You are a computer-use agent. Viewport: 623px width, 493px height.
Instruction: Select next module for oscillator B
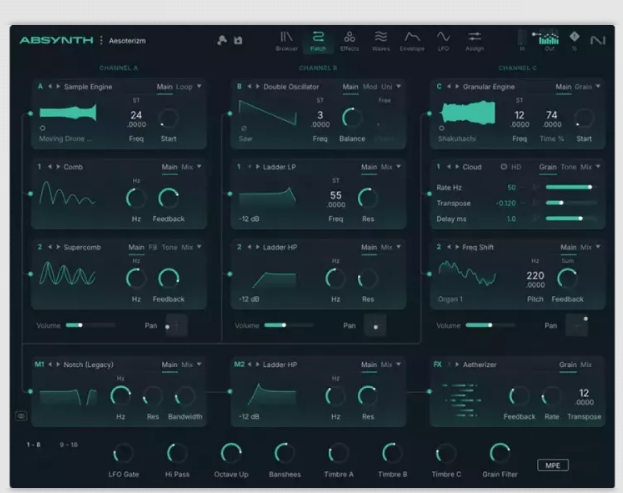pyautogui.click(x=258, y=86)
